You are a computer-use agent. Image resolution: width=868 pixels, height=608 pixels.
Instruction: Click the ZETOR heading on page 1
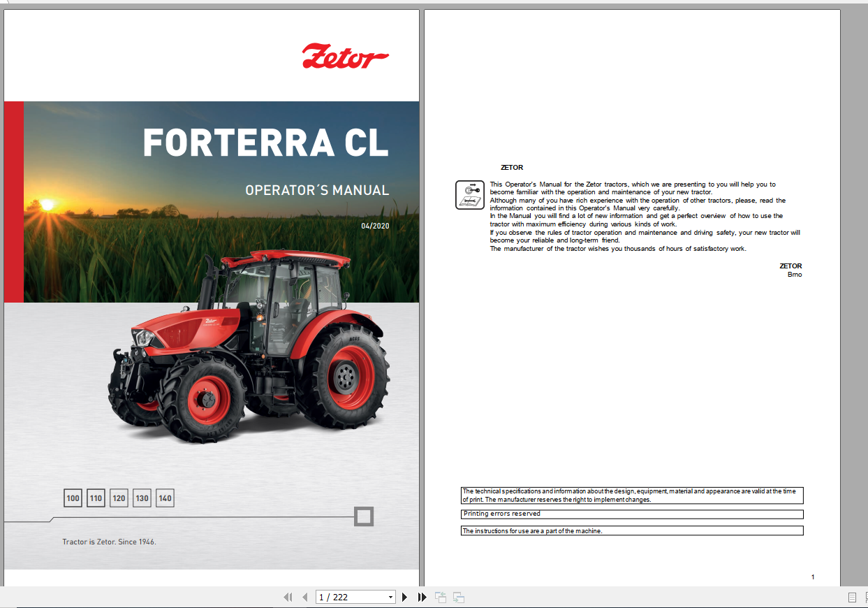coord(512,168)
